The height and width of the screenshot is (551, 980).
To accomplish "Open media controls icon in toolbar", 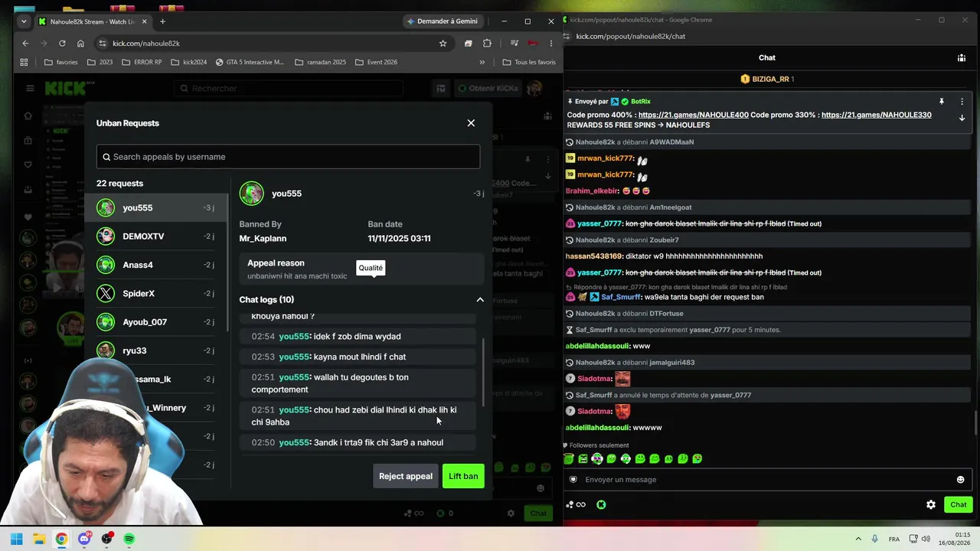I will click(x=514, y=44).
